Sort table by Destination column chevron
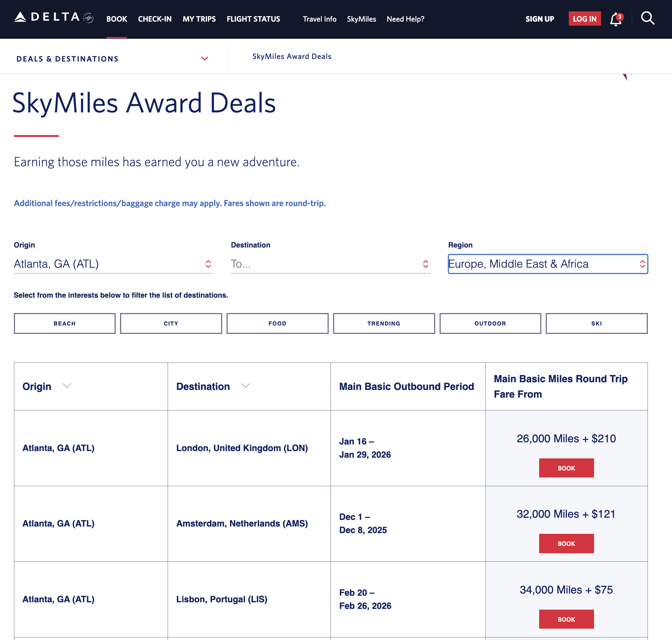This screenshot has width=672, height=640. click(x=246, y=386)
